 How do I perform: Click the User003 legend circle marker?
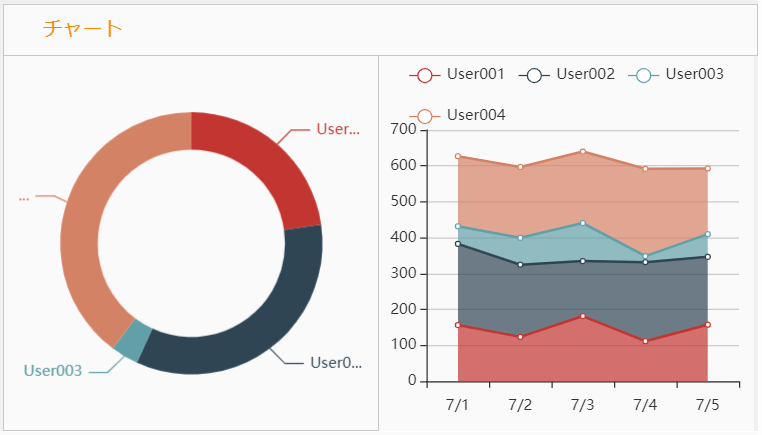point(643,75)
